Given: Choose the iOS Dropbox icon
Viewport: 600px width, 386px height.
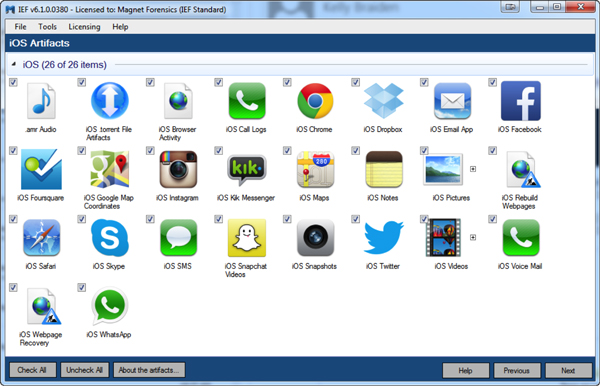Looking at the screenshot, I should click(x=383, y=101).
